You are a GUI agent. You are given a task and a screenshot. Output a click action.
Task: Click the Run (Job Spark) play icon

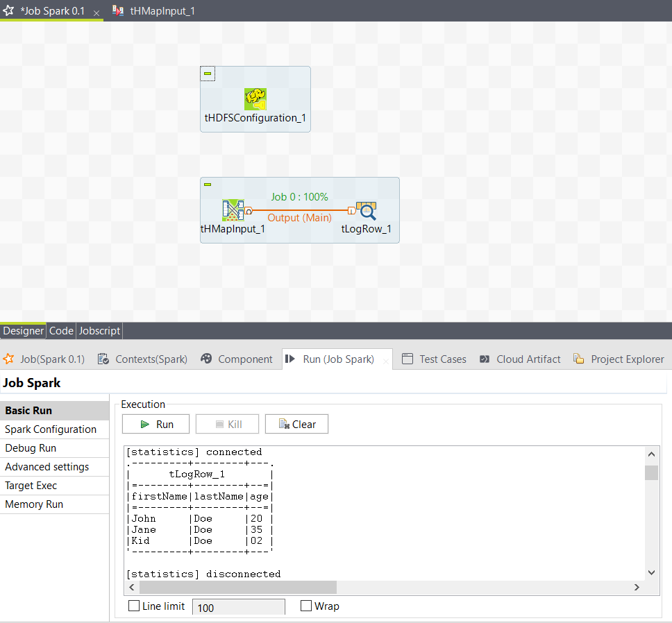tap(290, 359)
